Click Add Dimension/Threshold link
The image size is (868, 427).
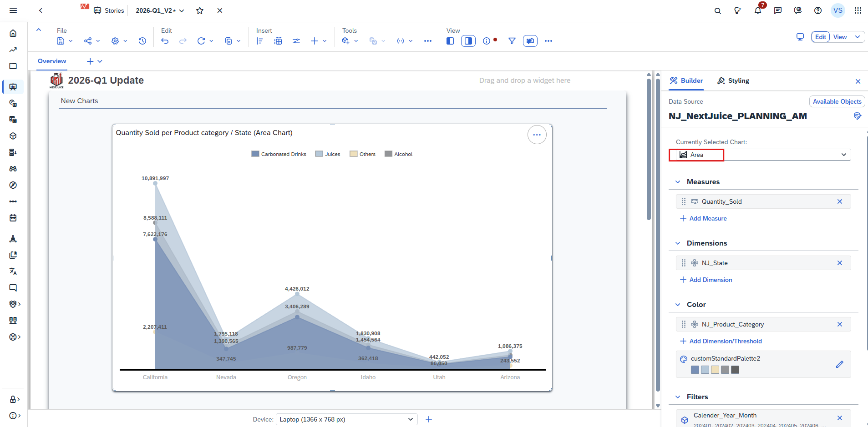[x=721, y=341]
